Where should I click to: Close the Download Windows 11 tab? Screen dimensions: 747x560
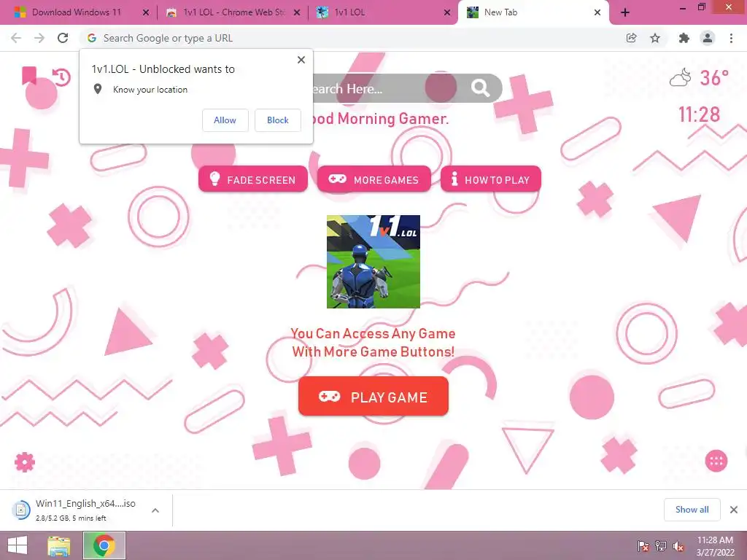[146, 12]
